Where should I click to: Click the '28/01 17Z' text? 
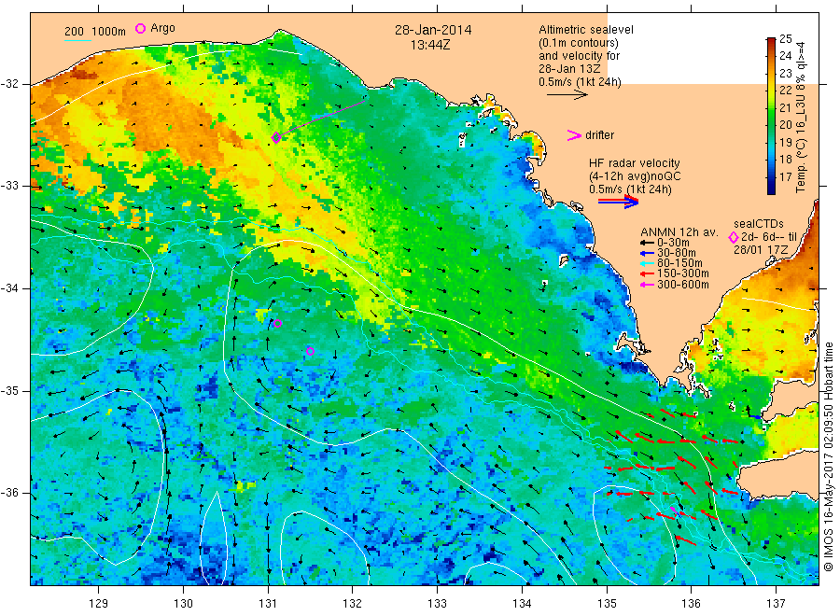tap(761, 249)
